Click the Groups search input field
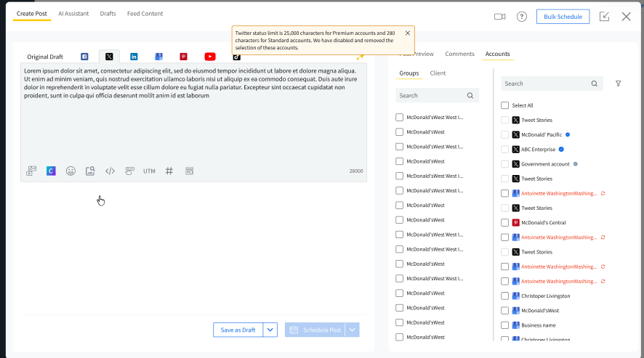 pos(430,96)
